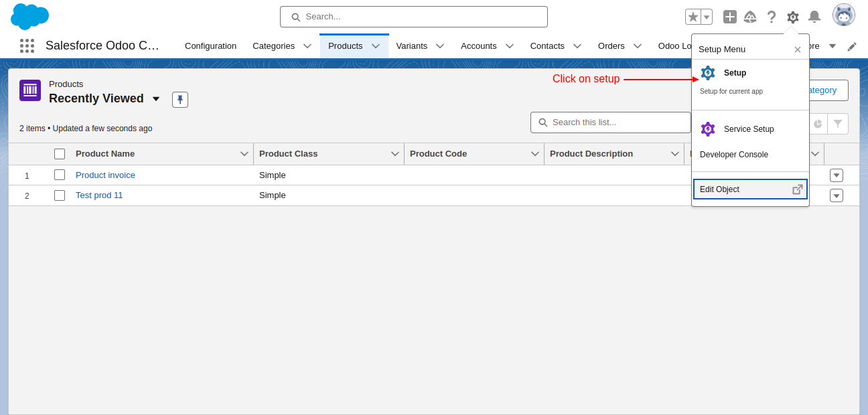Click the global Search bar
This screenshot has width=868, height=415.
pos(413,17)
